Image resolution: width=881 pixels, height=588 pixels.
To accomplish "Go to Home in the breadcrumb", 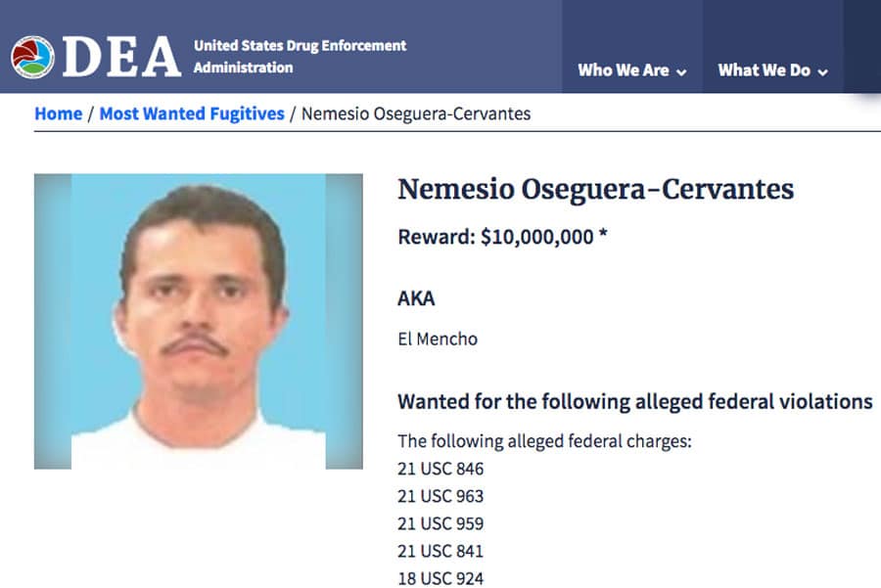I will (x=59, y=113).
